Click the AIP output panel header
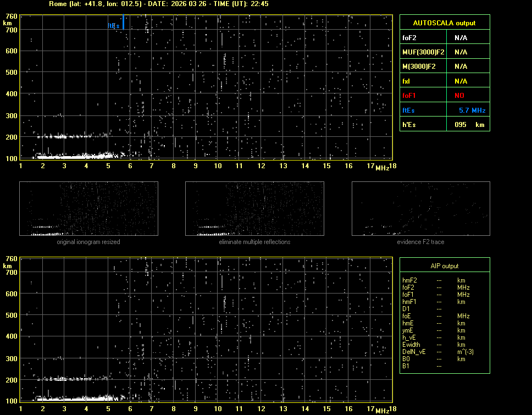This screenshot has width=532, height=415. click(444, 265)
